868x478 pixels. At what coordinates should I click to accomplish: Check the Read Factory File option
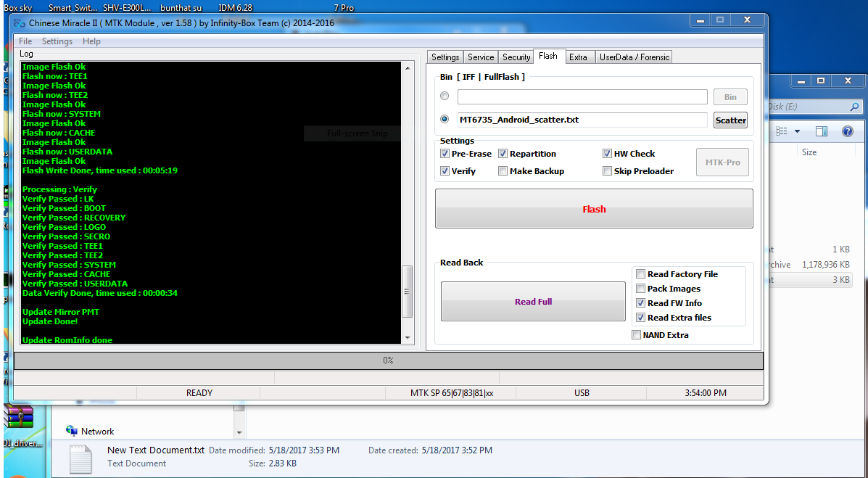(640, 273)
